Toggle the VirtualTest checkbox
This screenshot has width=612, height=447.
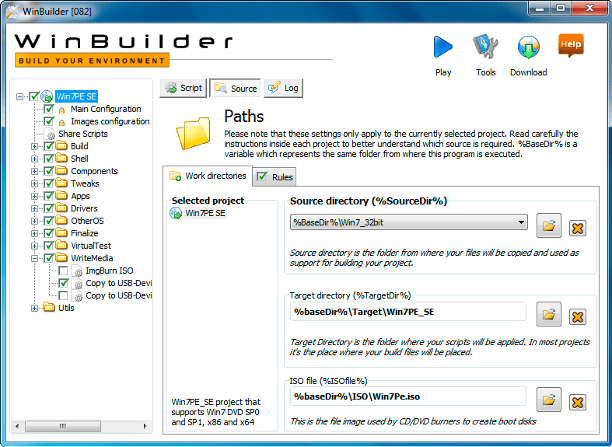point(49,246)
